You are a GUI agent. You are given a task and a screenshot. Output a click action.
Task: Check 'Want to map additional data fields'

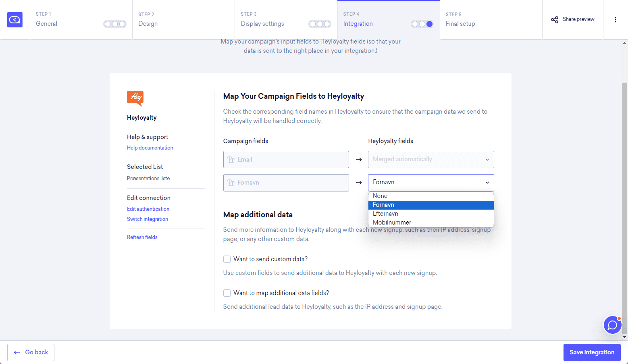click(x=227, y=293)
